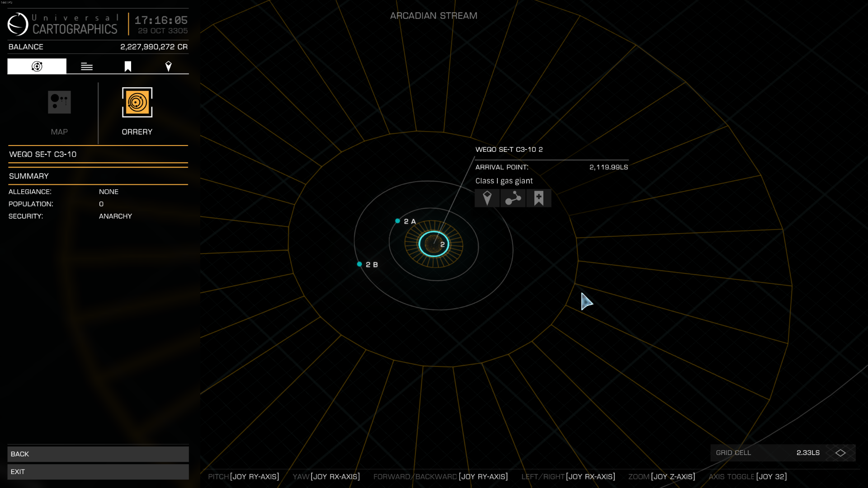Click the SECURITY ANARCHY row
Image resolution: width=868 pixels, height=488 pixels.
pyautogui.click(x=98, y=216)
